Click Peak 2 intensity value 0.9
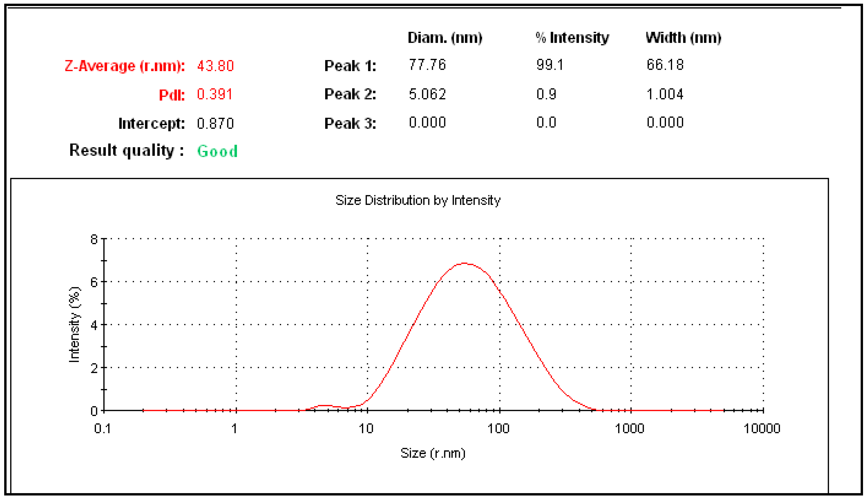 [x=546, y=94]
